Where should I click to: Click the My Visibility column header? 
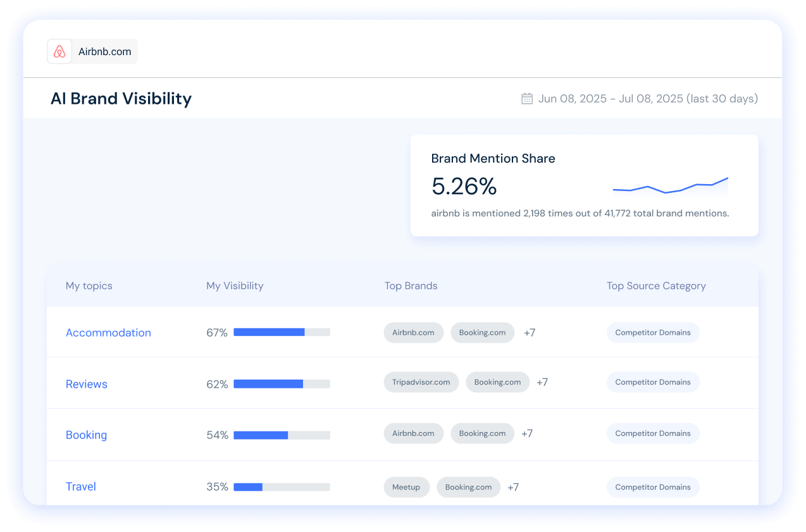pos(235,286)
